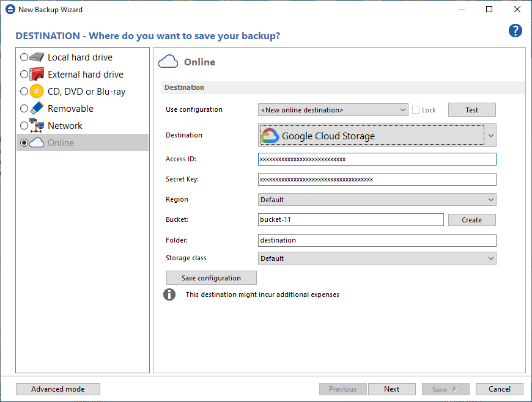Click the grayed Online label in list
This screenshot has width=532, height=402.
[61, 143]
